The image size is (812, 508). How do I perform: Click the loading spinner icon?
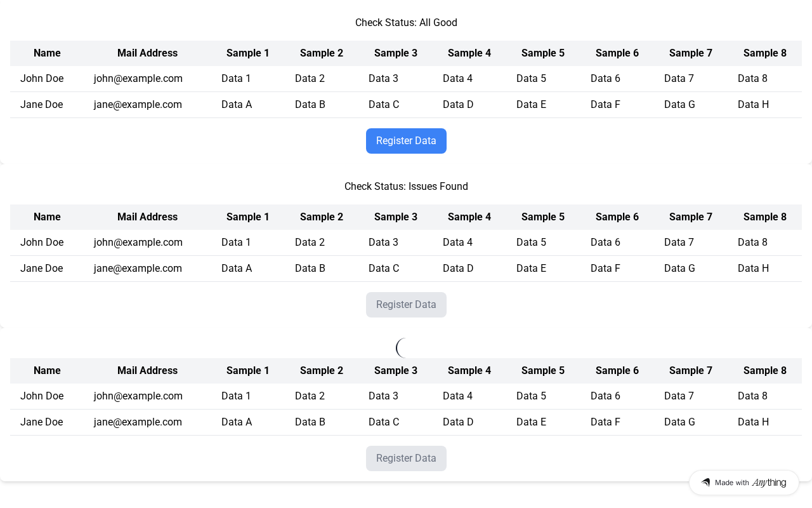coord(403,348)
